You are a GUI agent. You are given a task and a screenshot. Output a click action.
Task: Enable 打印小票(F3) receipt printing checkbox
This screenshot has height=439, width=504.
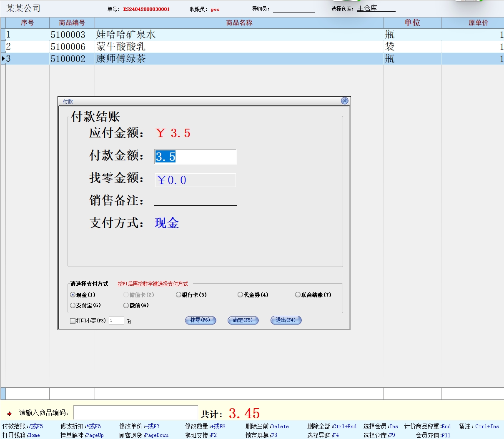coord(73,321)
